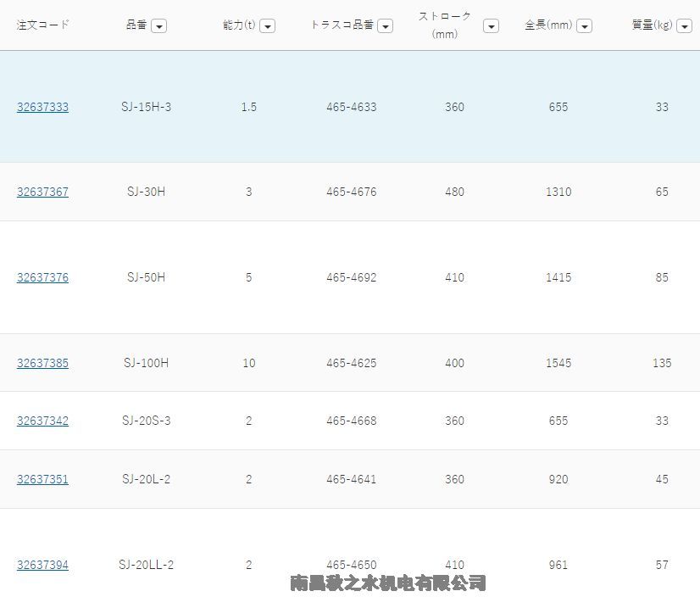The width and height of the screenshot is (700, 608).
Task: Follow the 32637376 order code link
Action: pos(42,278)
